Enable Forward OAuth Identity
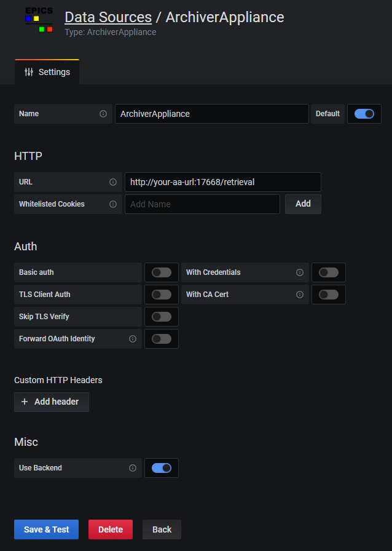Screen dimensions: 392x551 pos(162,339)
